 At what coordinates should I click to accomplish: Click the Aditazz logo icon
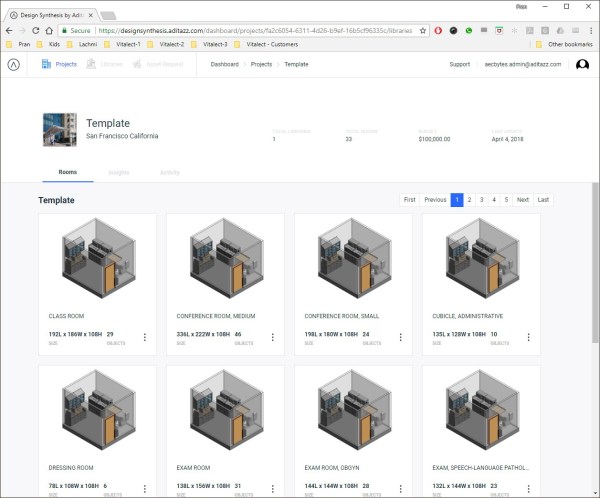tap(13, 64)
